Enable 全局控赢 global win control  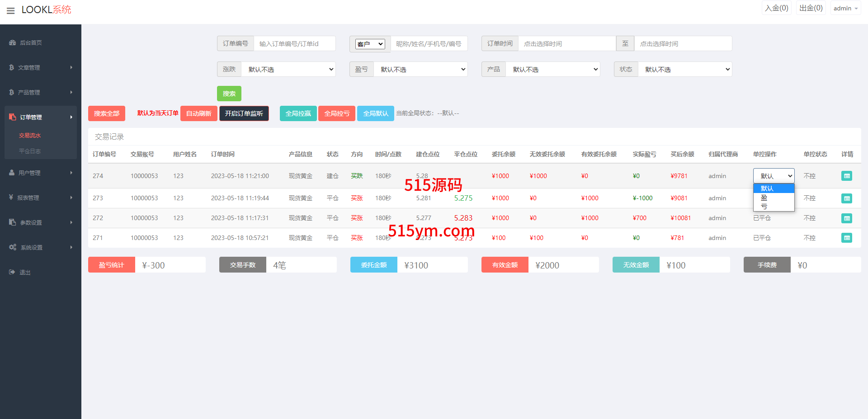(x=298, y=113)
